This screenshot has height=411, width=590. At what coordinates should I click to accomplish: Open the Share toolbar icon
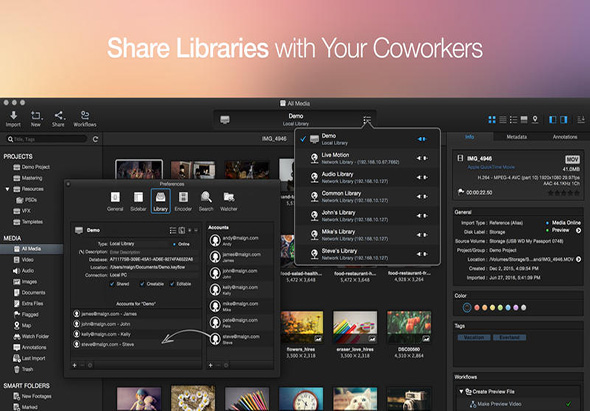pyautogui.click(x=58, y=119)
